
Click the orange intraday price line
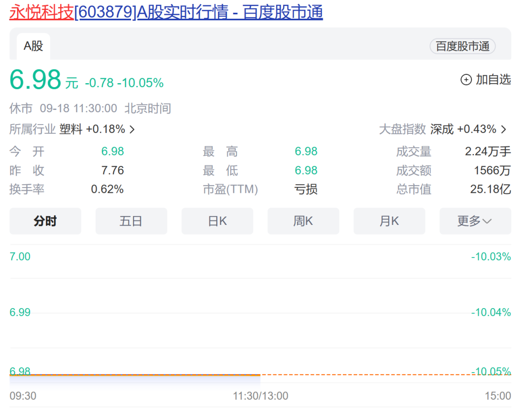(135, 375)
